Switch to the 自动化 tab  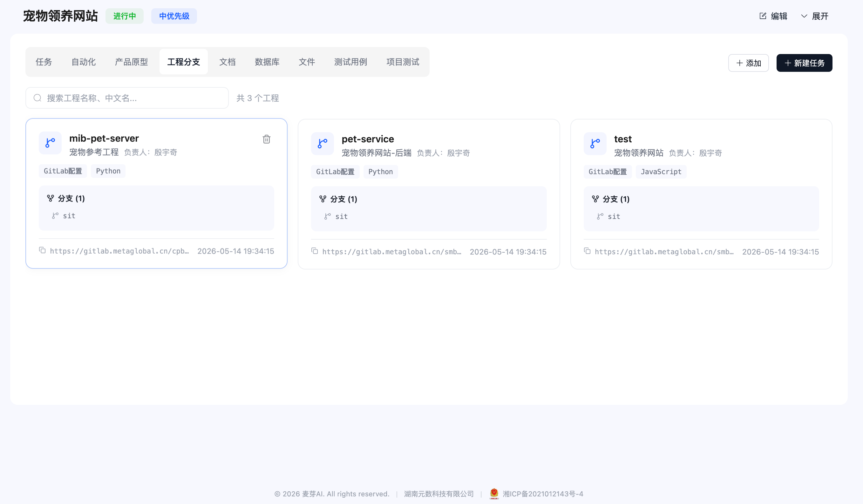coord(84,62)
